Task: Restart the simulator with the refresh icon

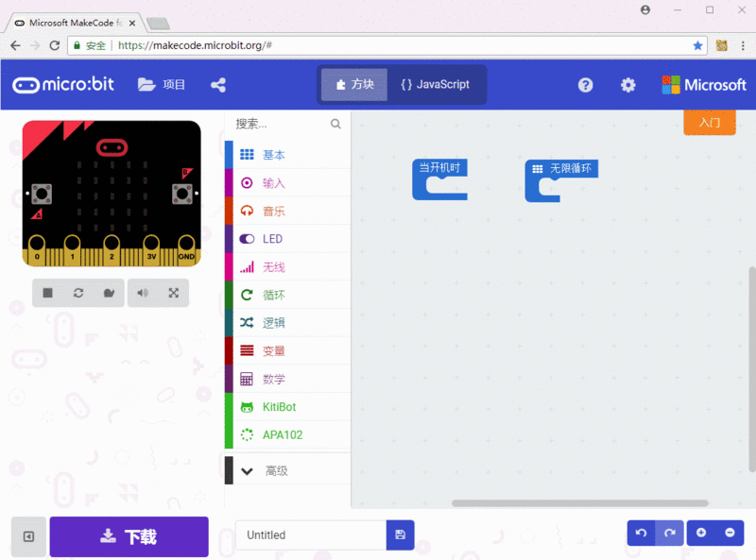Action: pos(78,293)
